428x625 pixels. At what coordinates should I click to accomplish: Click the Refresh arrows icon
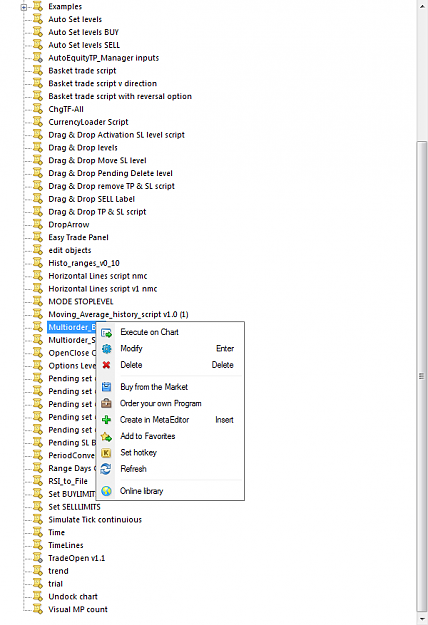106,469
